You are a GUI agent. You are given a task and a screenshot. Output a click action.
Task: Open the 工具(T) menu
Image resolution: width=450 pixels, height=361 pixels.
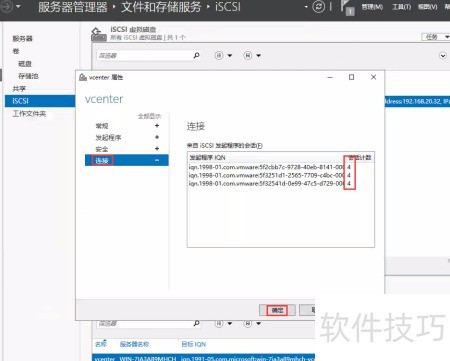(401, 7)
